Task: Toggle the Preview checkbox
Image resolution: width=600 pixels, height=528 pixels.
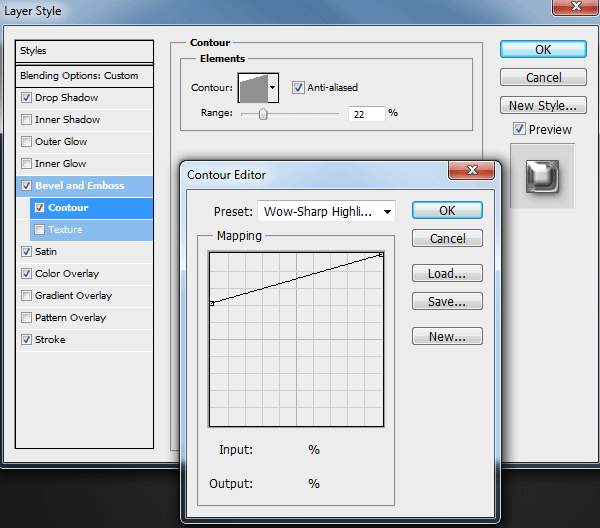Action: coord(519,129)
